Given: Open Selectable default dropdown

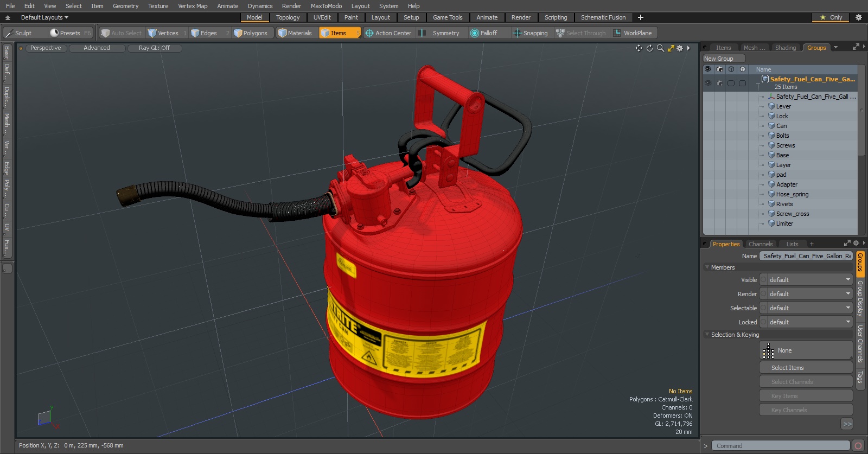Looking at the screenshot, I should [806, 308].
